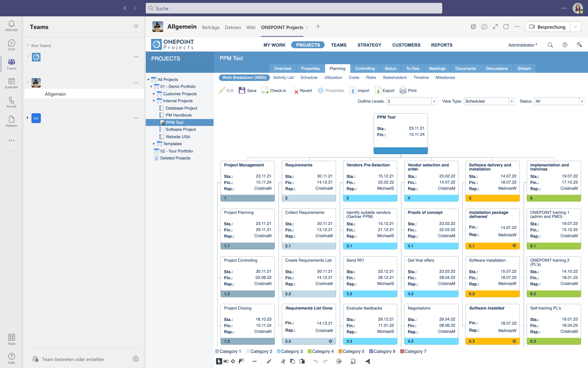Select the Proofs of concept WBS box
This screenshot has width=588, height=368.
pos(431,229)
